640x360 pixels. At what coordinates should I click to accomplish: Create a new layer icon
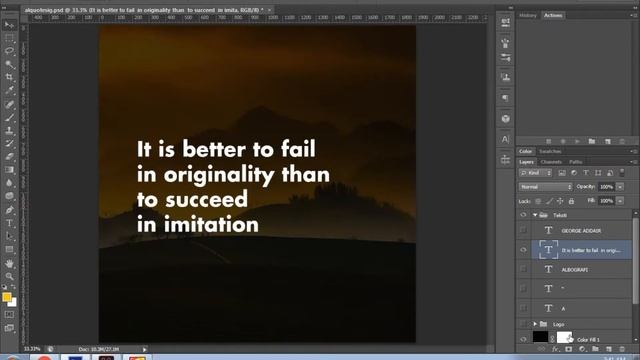pos(609,349)
